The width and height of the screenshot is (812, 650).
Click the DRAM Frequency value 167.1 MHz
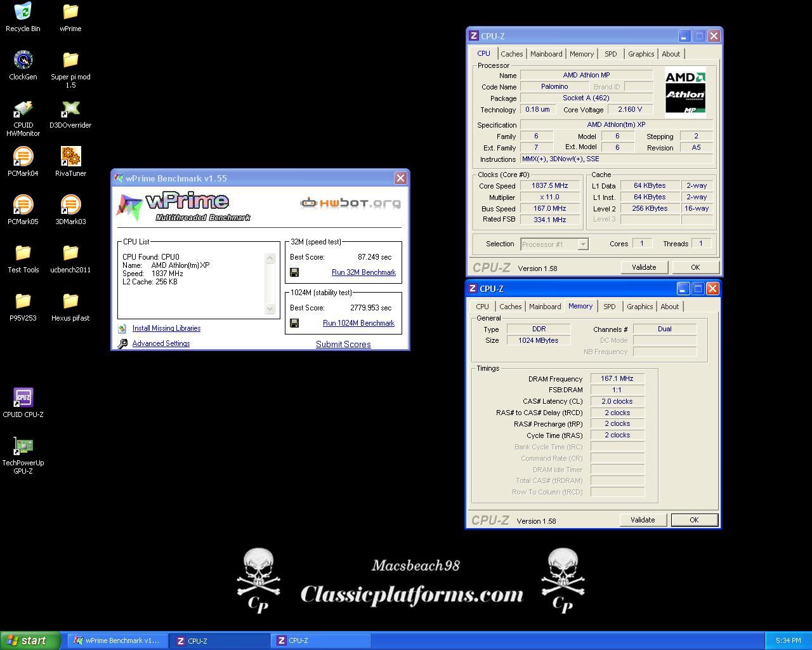[617, 378]
